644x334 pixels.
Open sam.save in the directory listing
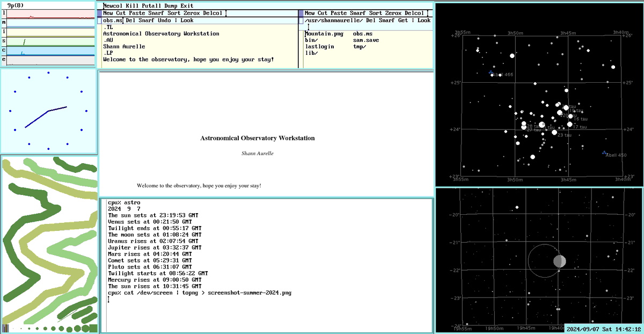coord(366,40)
